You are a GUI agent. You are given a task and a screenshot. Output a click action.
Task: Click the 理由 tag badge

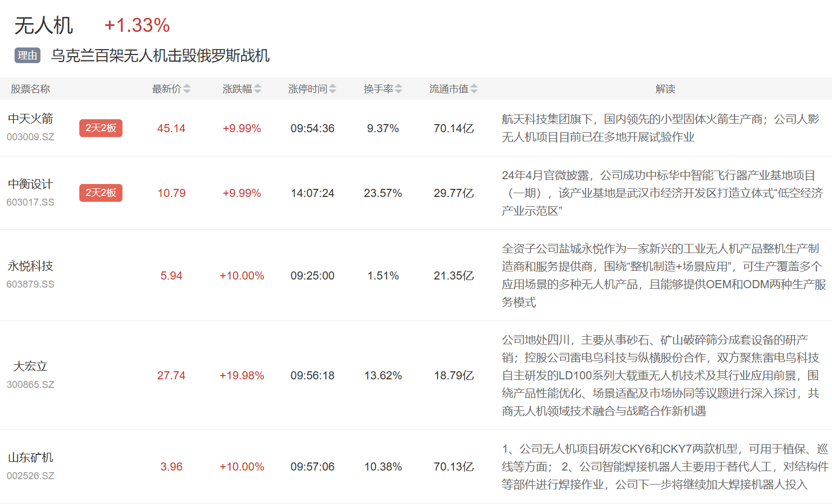[x=28, y=56]
